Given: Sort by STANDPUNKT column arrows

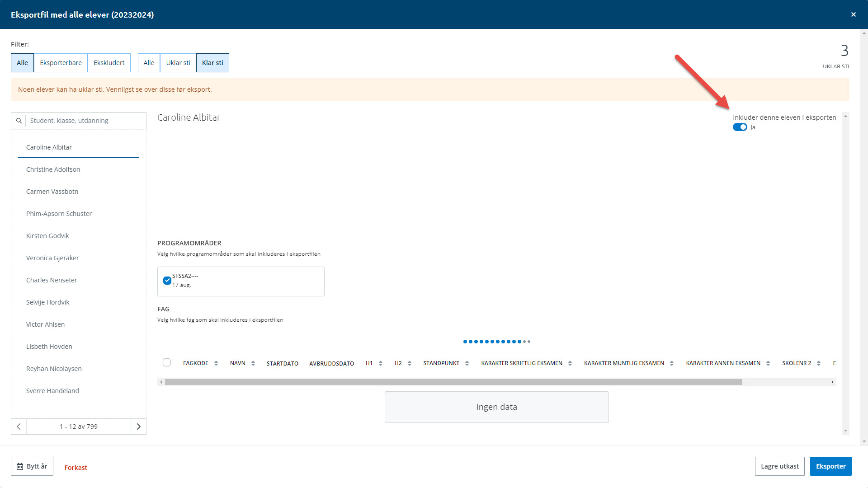Looking at the screenshot, I should click(467, 363).
